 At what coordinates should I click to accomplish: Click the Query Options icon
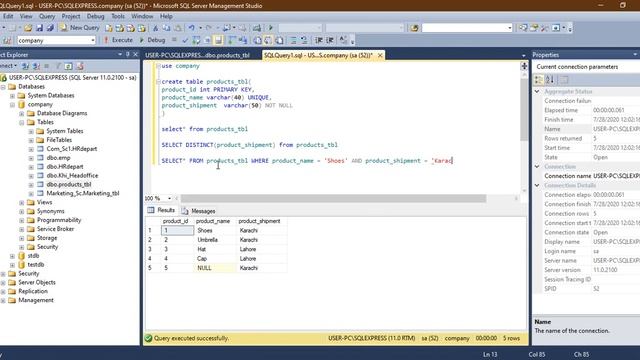tap(207, 40)
